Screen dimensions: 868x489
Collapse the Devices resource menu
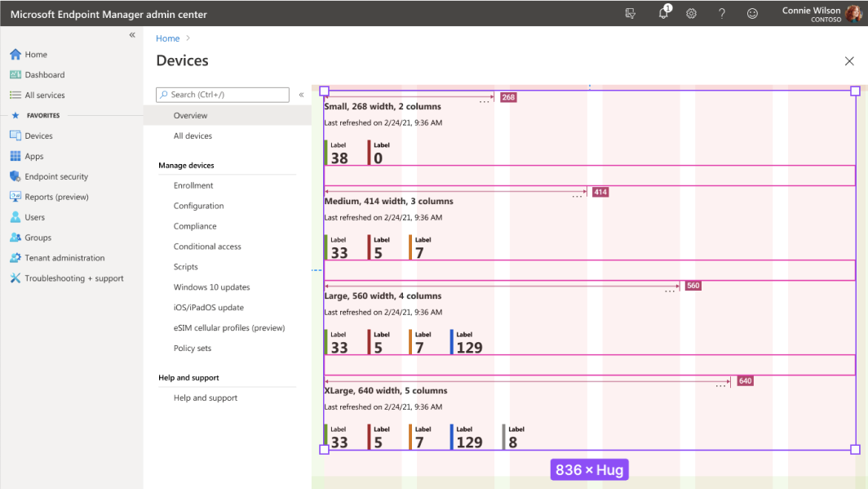point(302,95)
